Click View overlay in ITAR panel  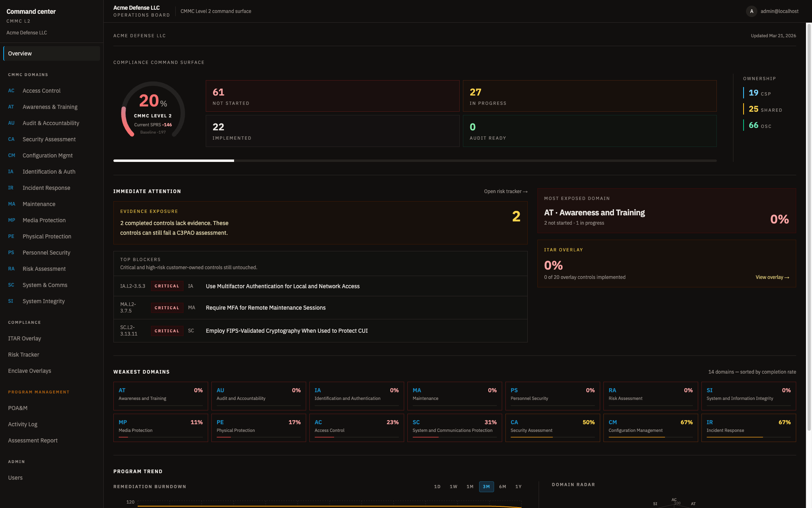(772, 277)
